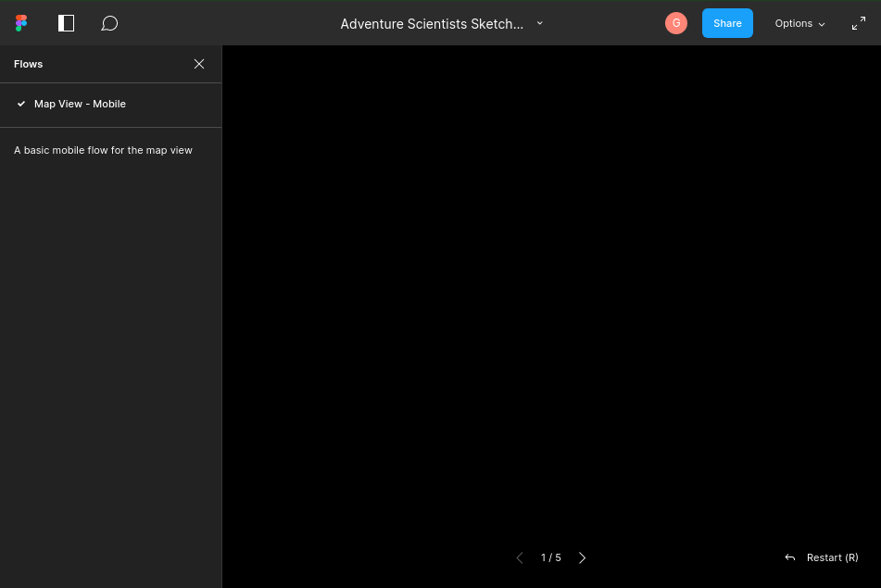Viewport: 881px width, 588px height.
Task: Enter fullscreen with the expand arrows icon
Action: 859,23
